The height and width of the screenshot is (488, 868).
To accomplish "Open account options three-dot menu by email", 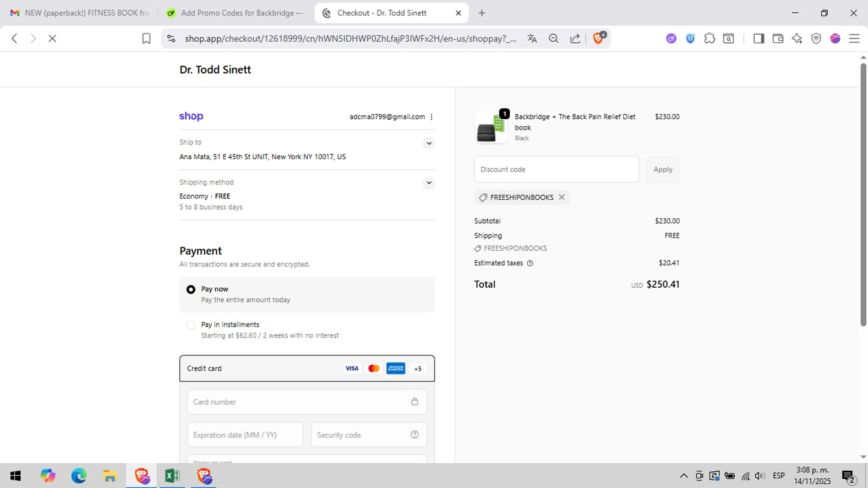I will pos(432,117).
